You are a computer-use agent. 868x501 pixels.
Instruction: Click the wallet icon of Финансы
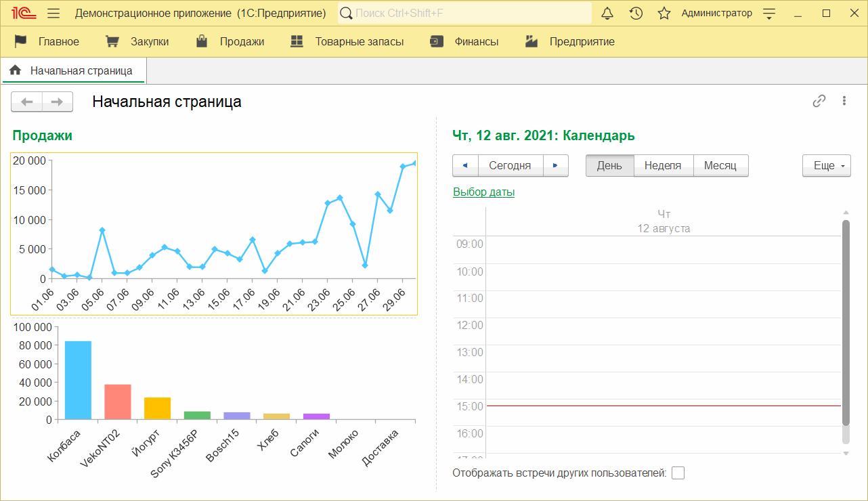(x=437, y=42)
